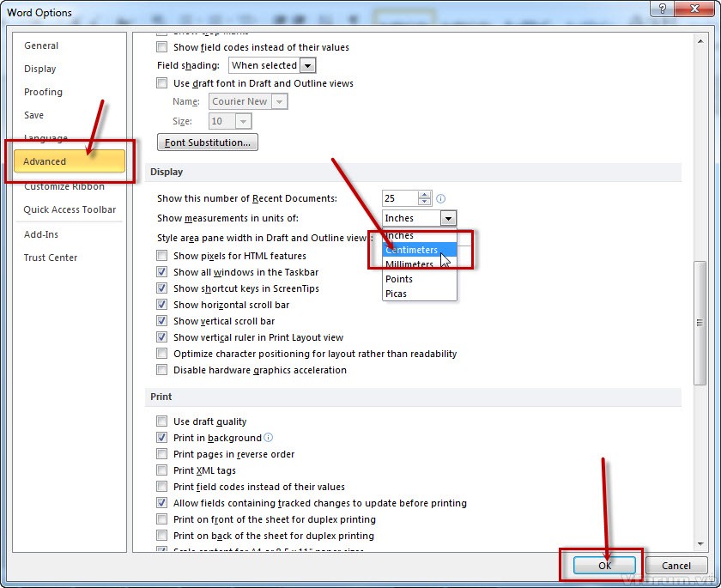721x588 pixels.
Task: Uncheck Show vertical scroll bar option
Action: [x=162, y=321]
